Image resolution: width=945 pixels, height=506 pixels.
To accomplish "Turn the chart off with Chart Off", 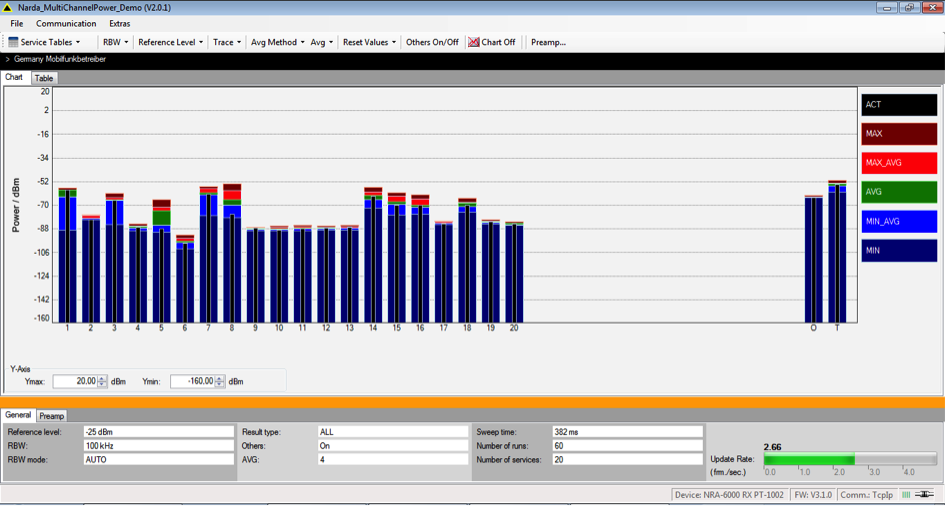I will (492, 42).
